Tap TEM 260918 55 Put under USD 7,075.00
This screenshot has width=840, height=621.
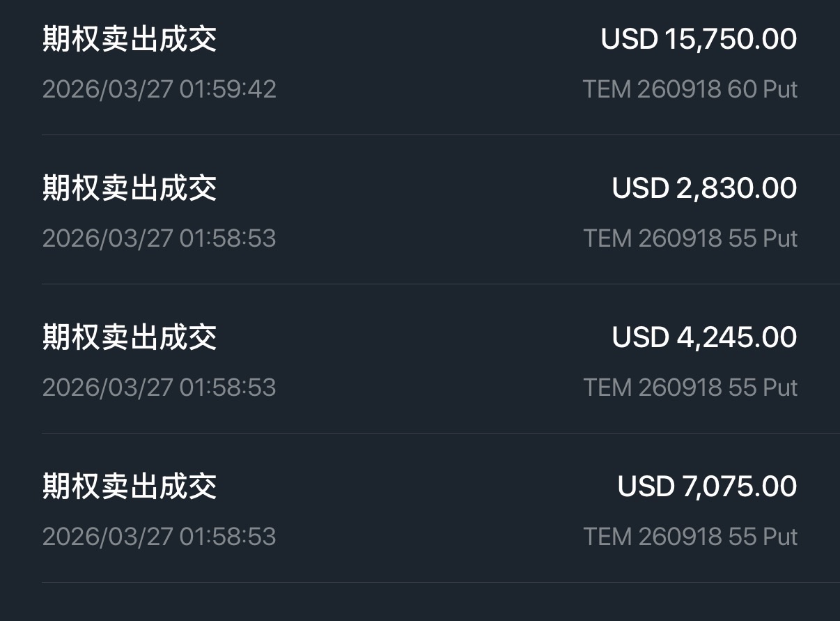click(x=690, y=537)
